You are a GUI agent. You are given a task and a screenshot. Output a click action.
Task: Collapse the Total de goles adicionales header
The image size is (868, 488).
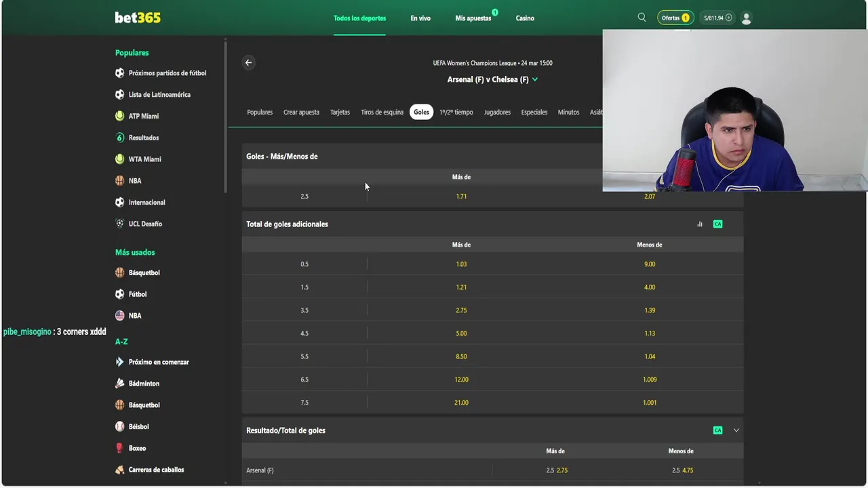tap(492, 224)
